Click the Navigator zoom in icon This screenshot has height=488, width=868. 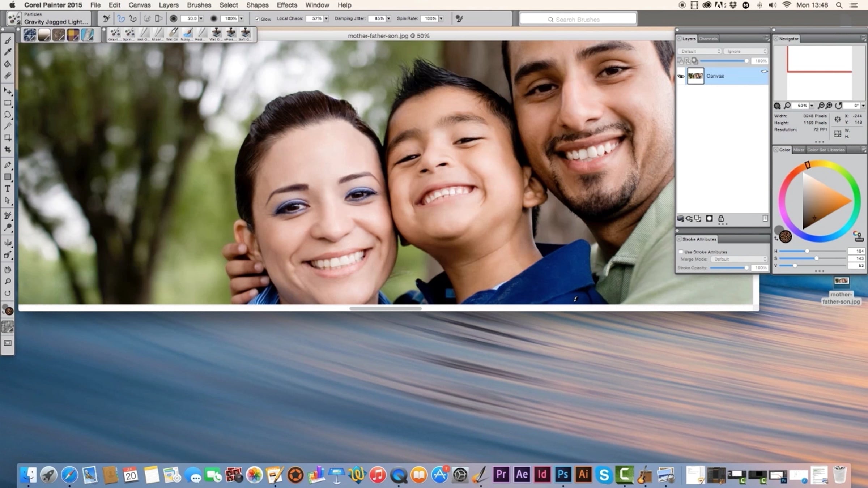829,106
